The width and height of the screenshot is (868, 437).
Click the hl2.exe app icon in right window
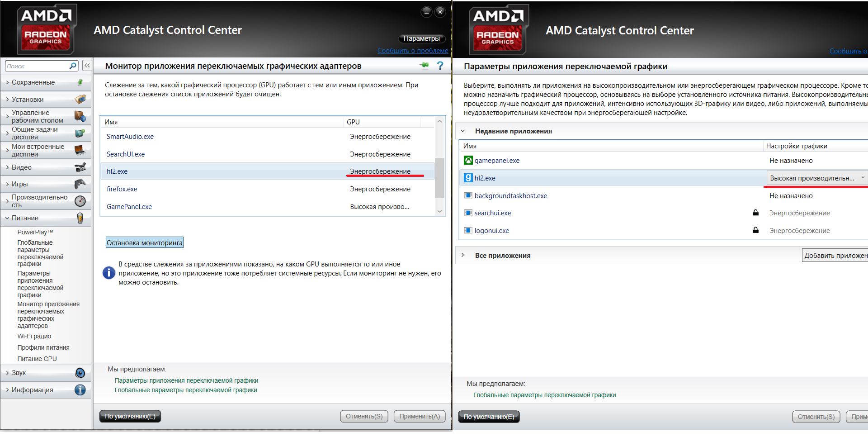[x=468, y=178]
